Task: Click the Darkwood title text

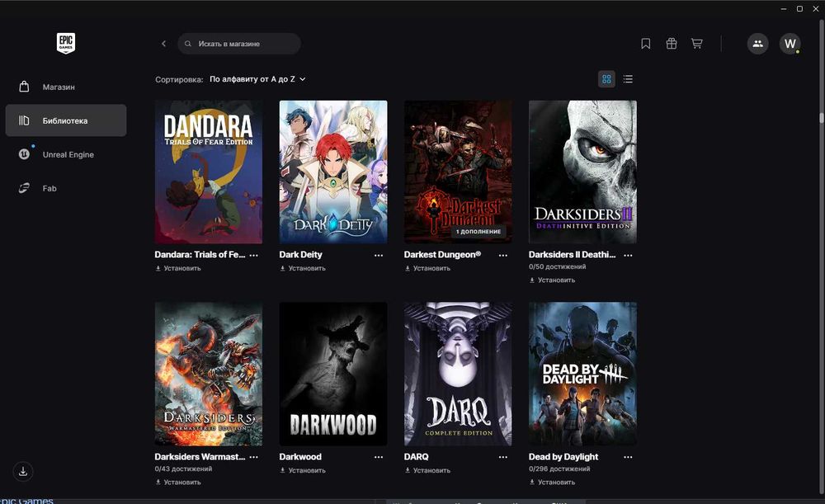Action: tap(300, 457)
